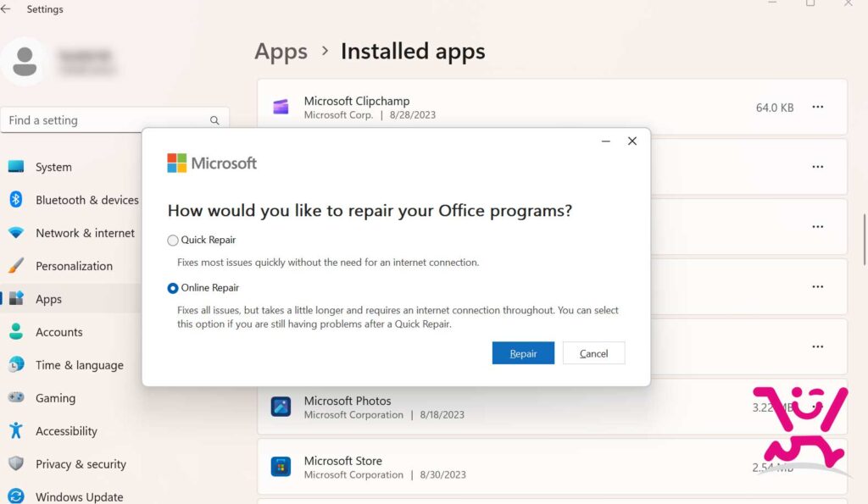The image size is (868, 504).
Task: Open more options for Microsoft Clipchamp
Action: tap(818, 107)
